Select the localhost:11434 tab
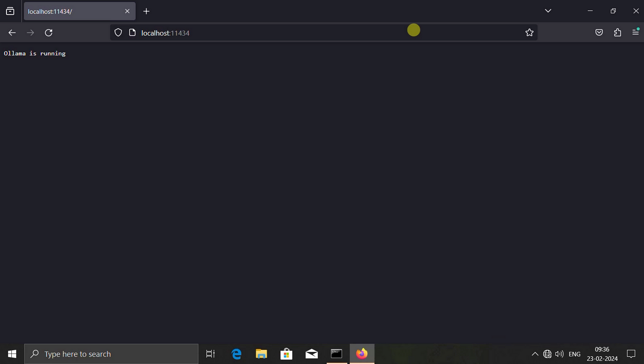 pyautogui.click(x=72, y=11)
